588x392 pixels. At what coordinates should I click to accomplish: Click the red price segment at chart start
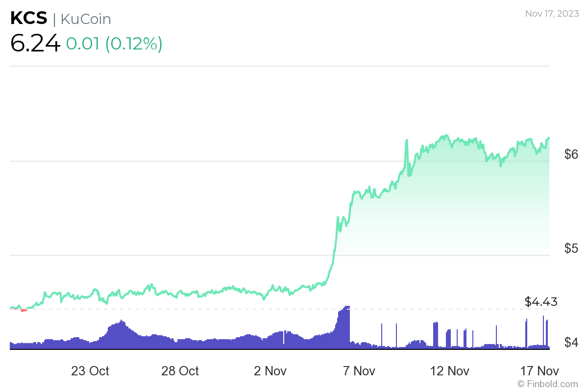click(23, 310)
